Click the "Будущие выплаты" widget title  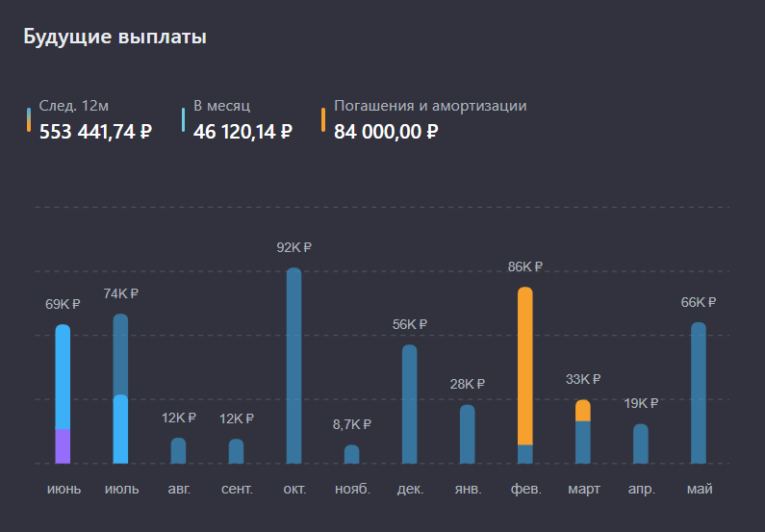[x=115, y=38]
